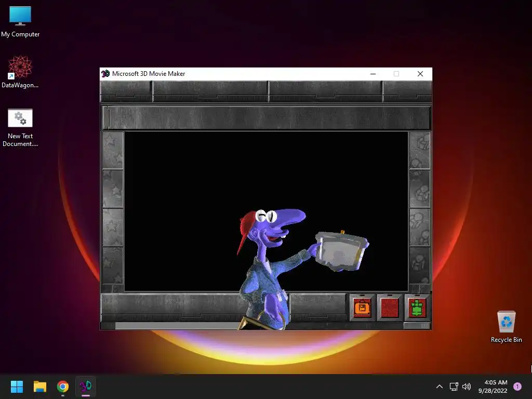Click the bottom greyed star panel on the left

(113, 265)
